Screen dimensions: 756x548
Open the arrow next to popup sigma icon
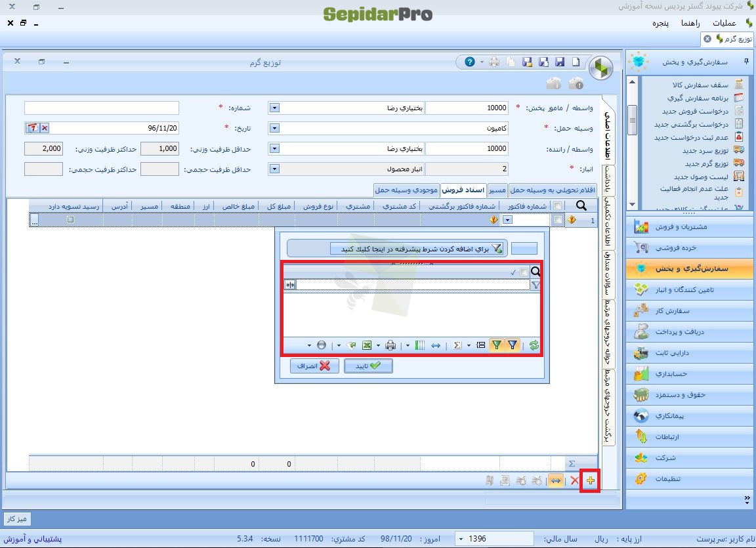pyautogui.click(x=469, y=345)
